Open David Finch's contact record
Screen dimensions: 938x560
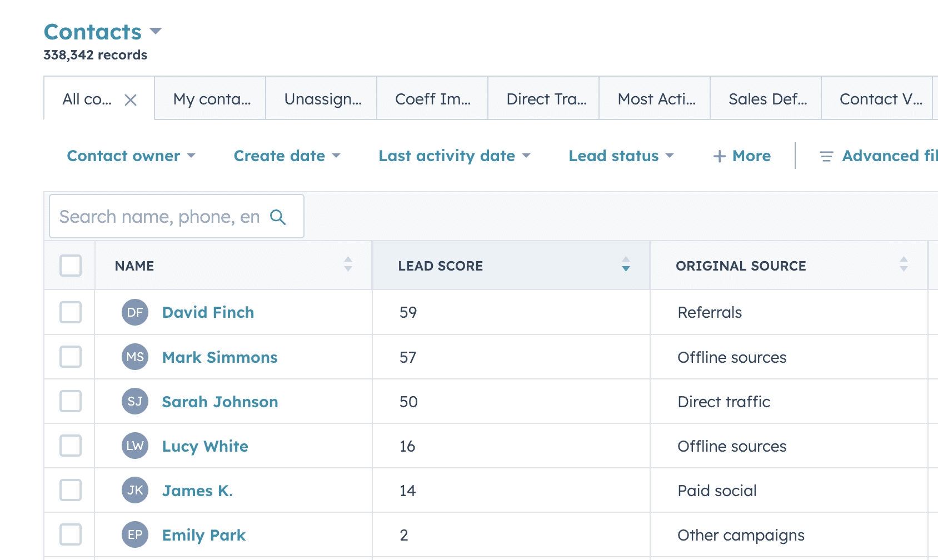point(208,312)
